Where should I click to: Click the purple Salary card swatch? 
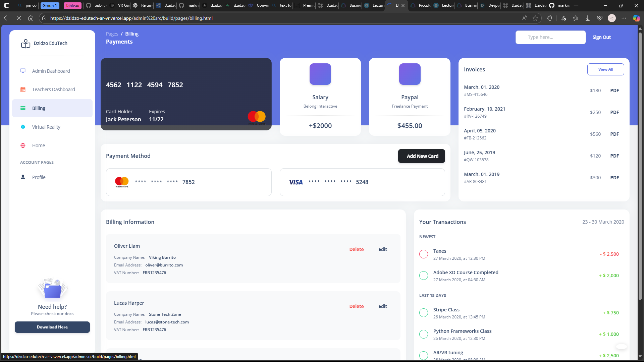[x=320, y=74]
